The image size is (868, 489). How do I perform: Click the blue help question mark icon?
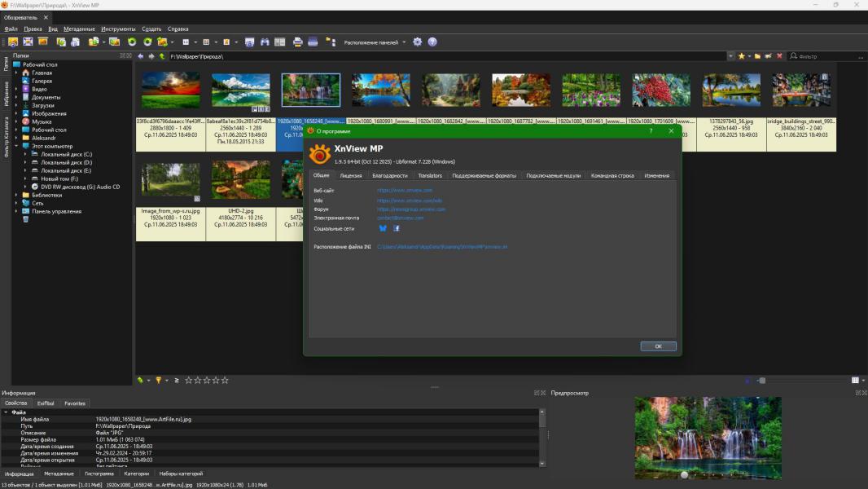(x=432, y=42)
